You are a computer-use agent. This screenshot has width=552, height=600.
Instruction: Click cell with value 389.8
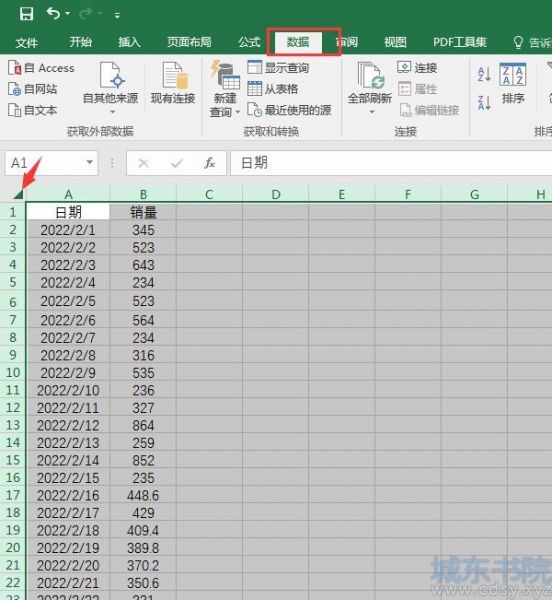(x=143, y=548)
